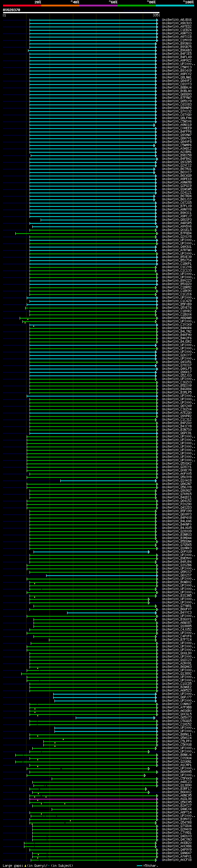Select the UniRef100_Q64152 label
Screen dimensions: 197x868
click(177, 501)
